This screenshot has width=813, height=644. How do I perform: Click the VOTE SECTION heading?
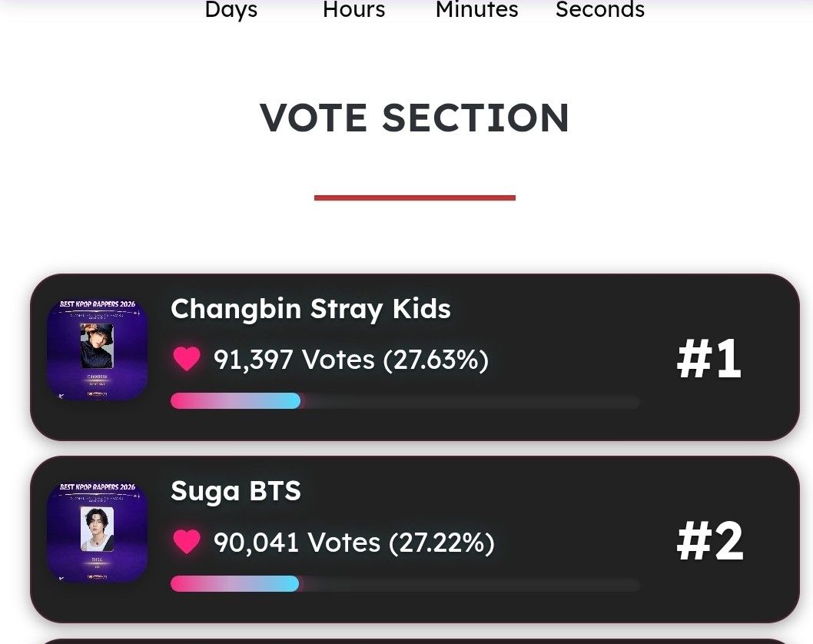click(x=414, y=118)
